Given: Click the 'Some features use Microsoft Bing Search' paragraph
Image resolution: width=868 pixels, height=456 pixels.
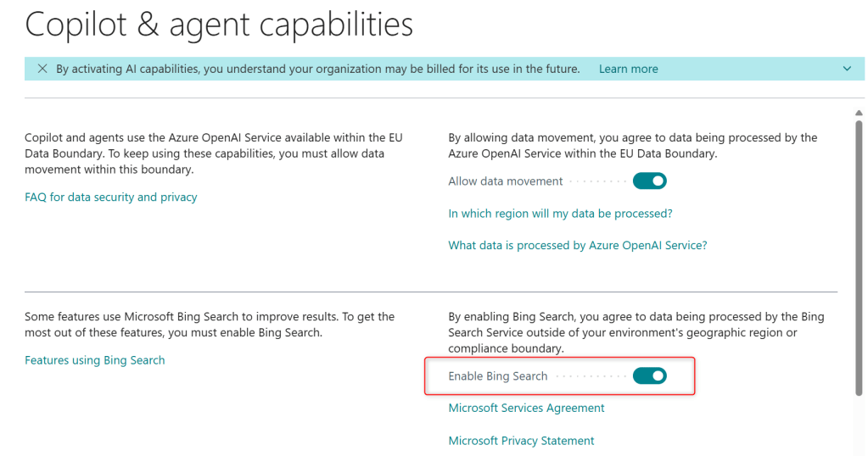Looking at the screenshot, I should (x=209, y=325).
